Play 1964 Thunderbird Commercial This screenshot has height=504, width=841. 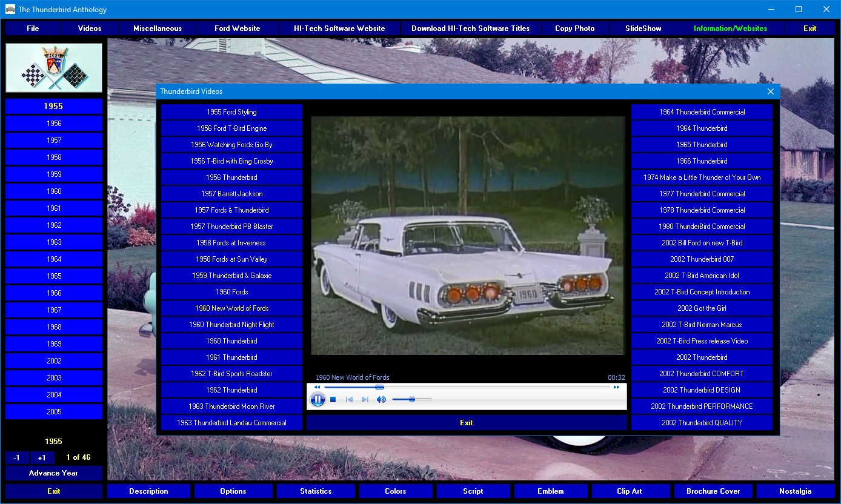[x=702, y=112]
